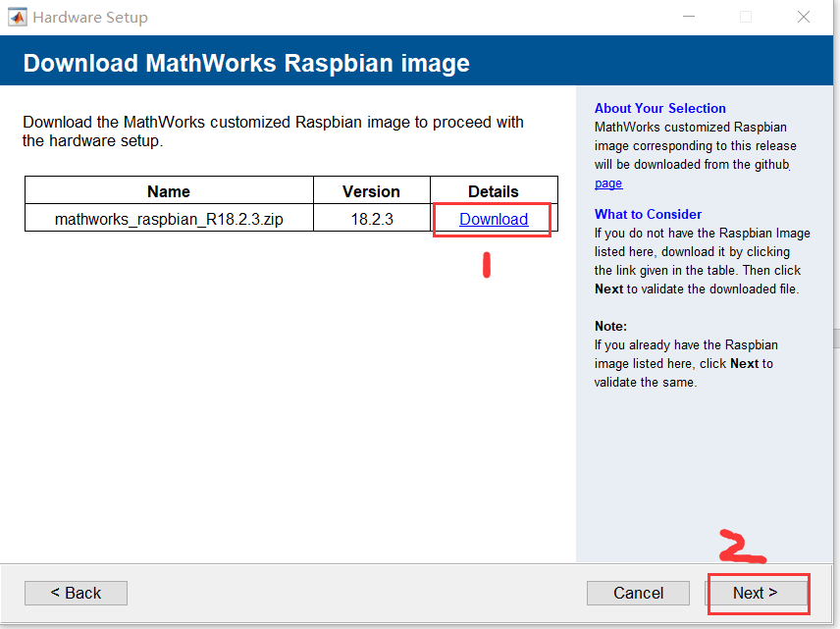Click the What to Consider heading
Screen dimensions: 840x629
point(648,214)
